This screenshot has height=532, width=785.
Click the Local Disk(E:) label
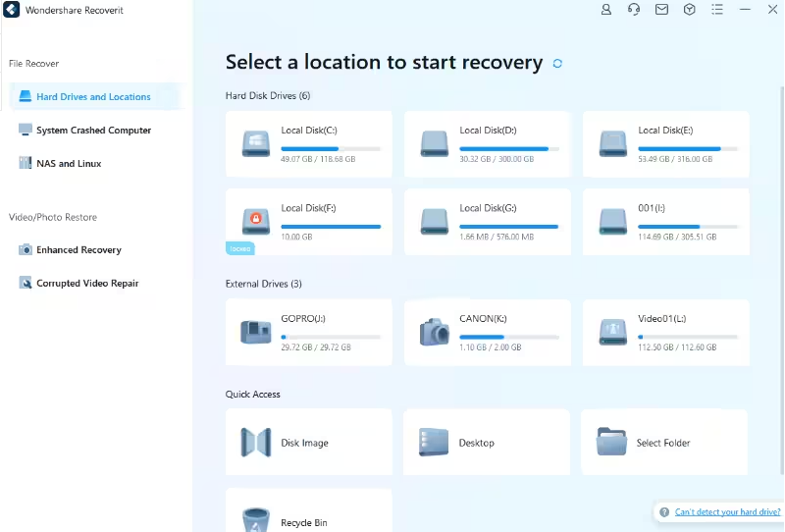click(x=665, y=131)
